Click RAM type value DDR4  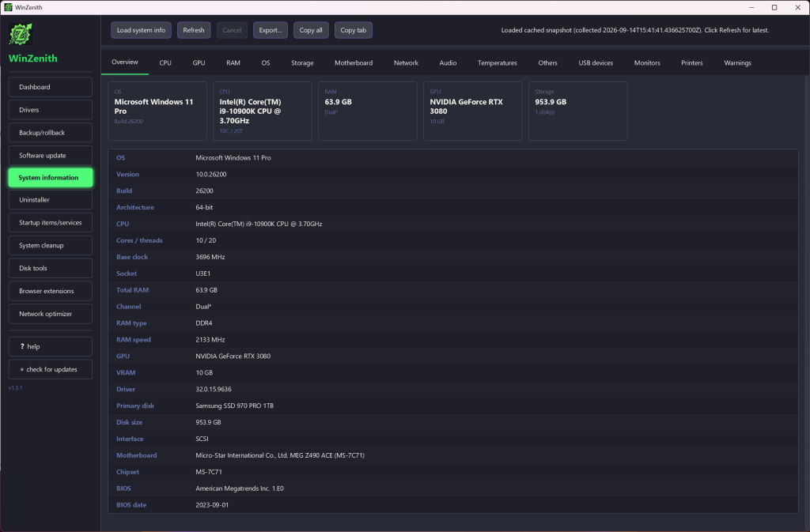(x=204, y=323)
